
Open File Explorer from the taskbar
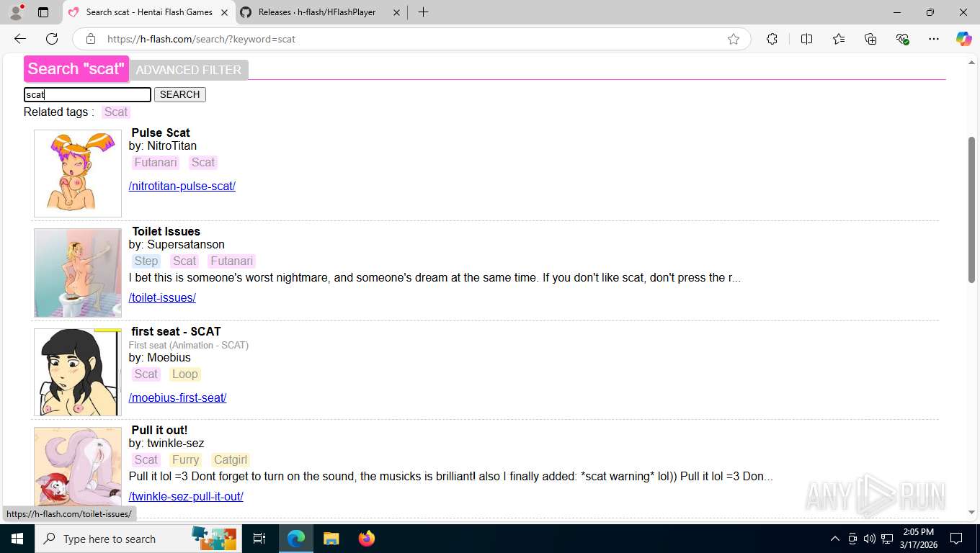click(331, 539)
